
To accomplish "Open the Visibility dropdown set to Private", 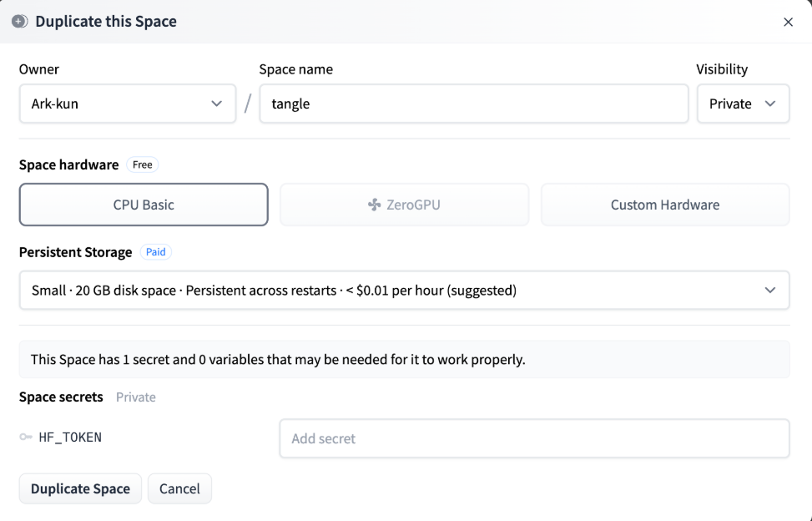I will click(x=743, y=104).
